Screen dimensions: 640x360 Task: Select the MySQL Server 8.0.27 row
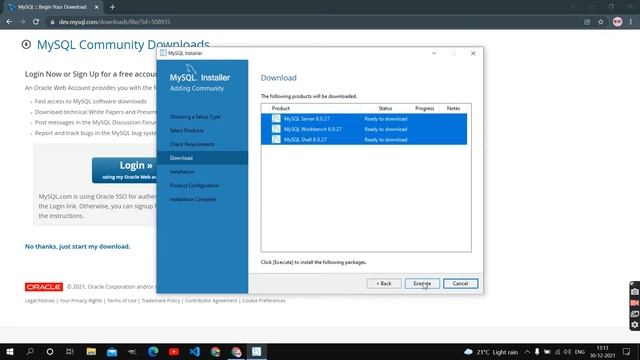[364, 119]
